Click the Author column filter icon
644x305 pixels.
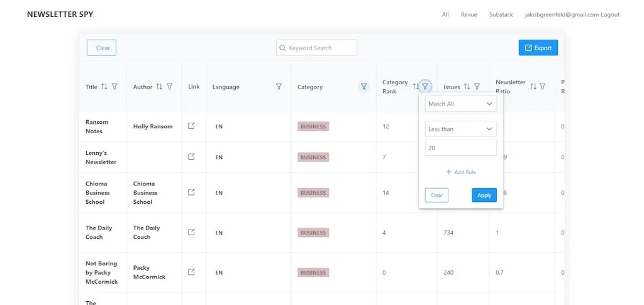coord(169,87)
